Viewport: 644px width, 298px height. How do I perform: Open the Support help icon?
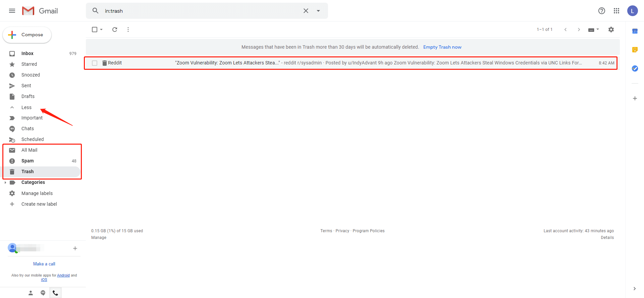coord(602,11)
